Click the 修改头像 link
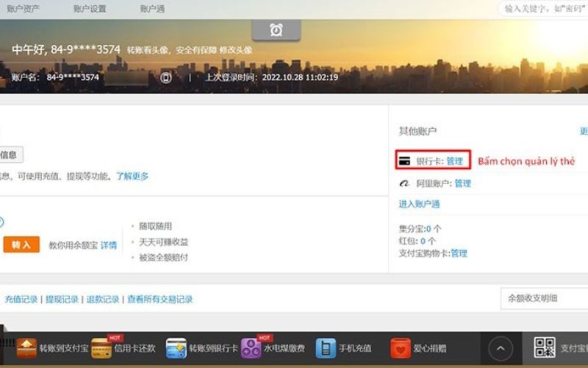Screen dimensions: 588x368 point(236,50)
